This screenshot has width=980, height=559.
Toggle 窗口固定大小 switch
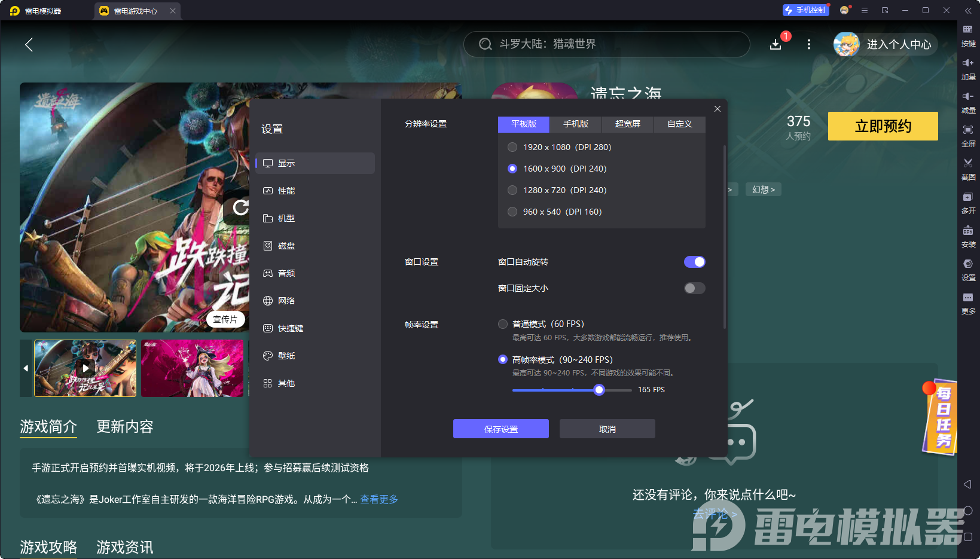click(x=694, y=288)
